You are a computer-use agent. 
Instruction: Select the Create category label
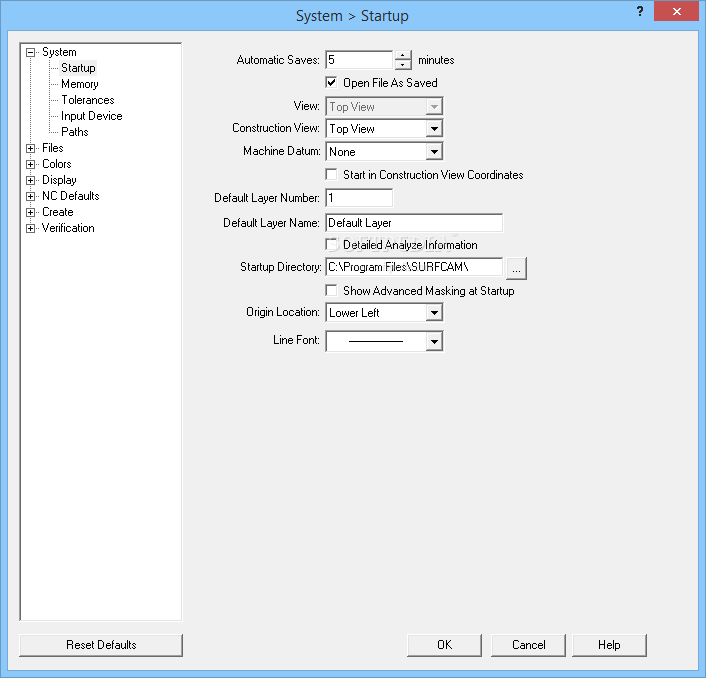click(x=58, y=212)
